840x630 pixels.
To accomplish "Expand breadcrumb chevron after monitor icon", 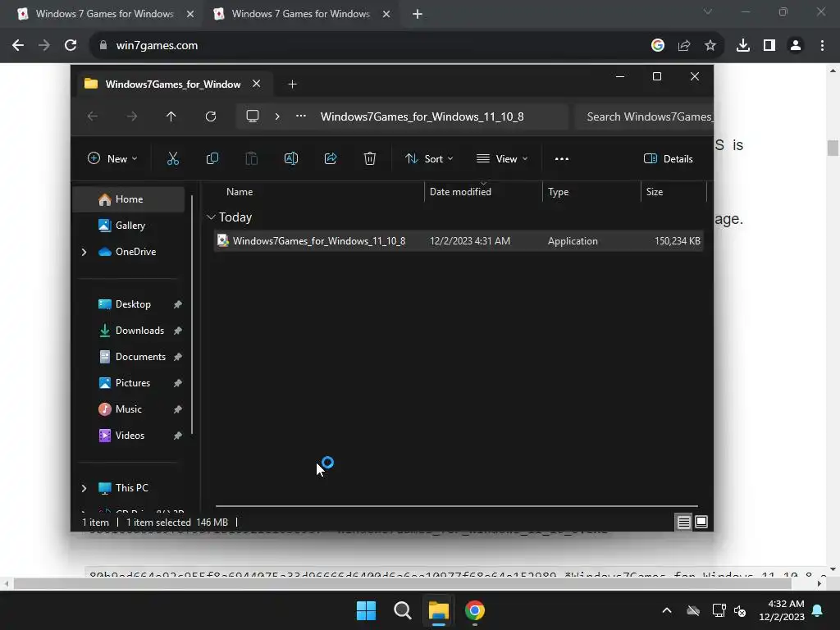I will click(x=277, y=116).
